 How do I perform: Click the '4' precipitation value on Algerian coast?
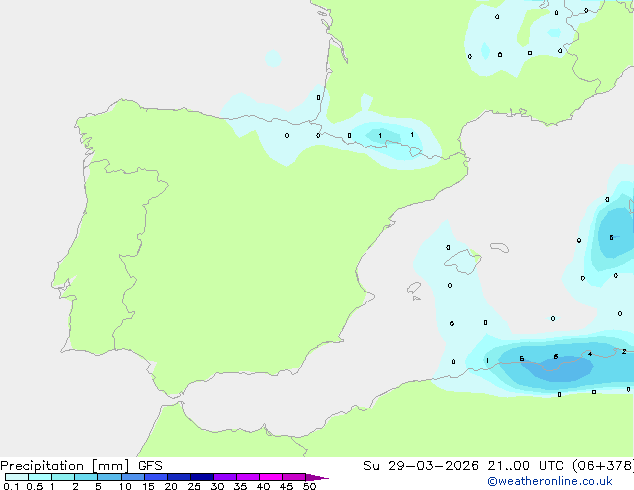pyautogui.click(x=590, y=354)
